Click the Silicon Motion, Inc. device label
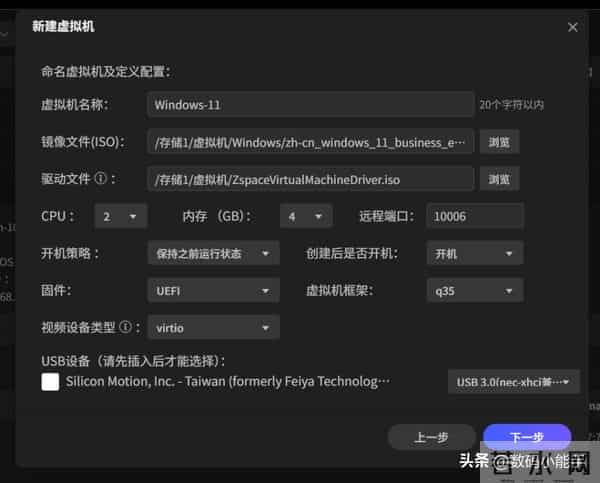Viewport: 600px width, 483px height. (x=228, y=382)
